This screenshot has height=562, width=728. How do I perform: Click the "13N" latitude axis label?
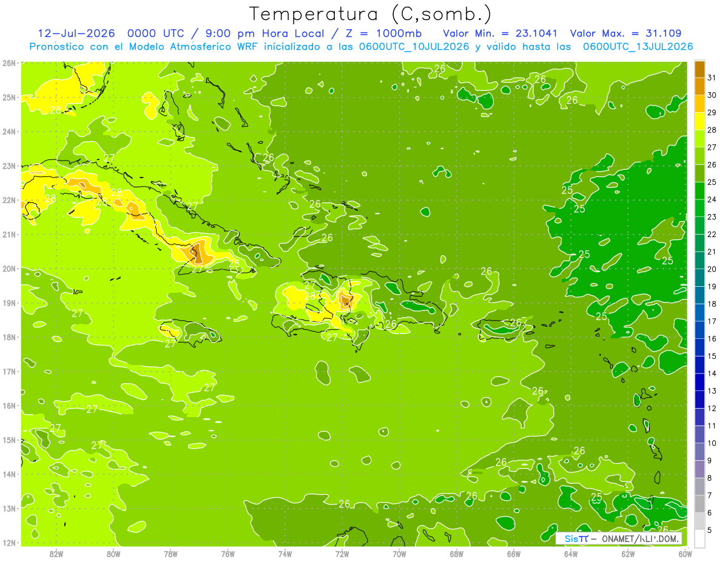pos(9,509)
